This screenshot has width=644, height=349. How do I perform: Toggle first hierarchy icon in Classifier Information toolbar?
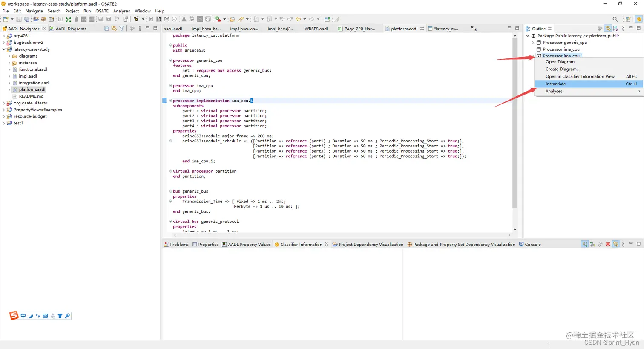click(585, 244)
